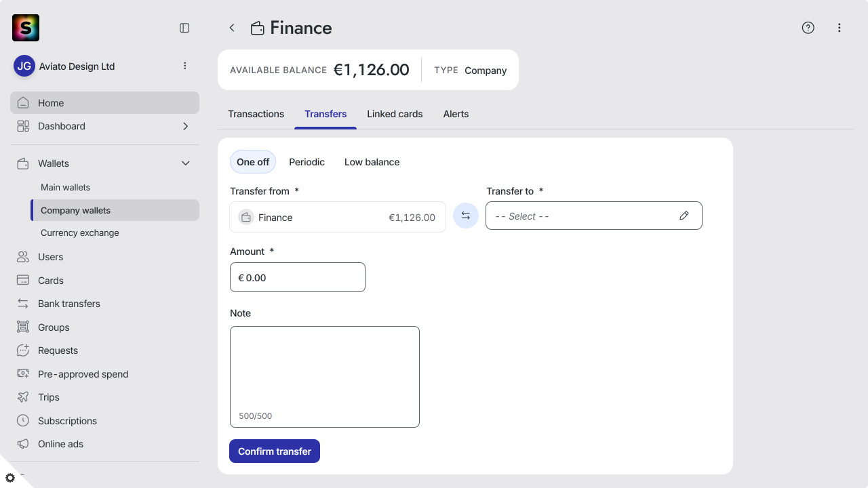Open the Transfer to select dropdown
This screenshot has height=488, width=868.
pyautogui.click(x=594, y=216)
